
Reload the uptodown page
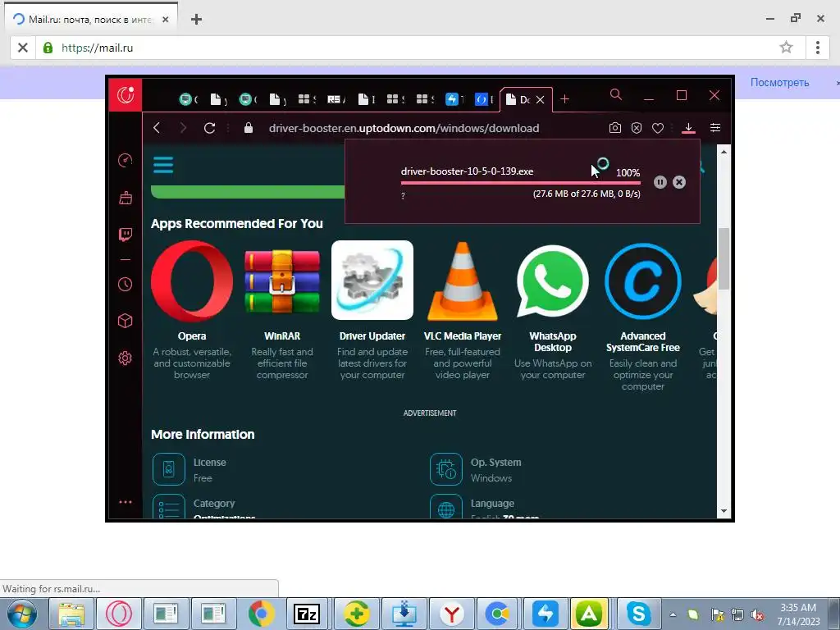[x=209, y=128]
